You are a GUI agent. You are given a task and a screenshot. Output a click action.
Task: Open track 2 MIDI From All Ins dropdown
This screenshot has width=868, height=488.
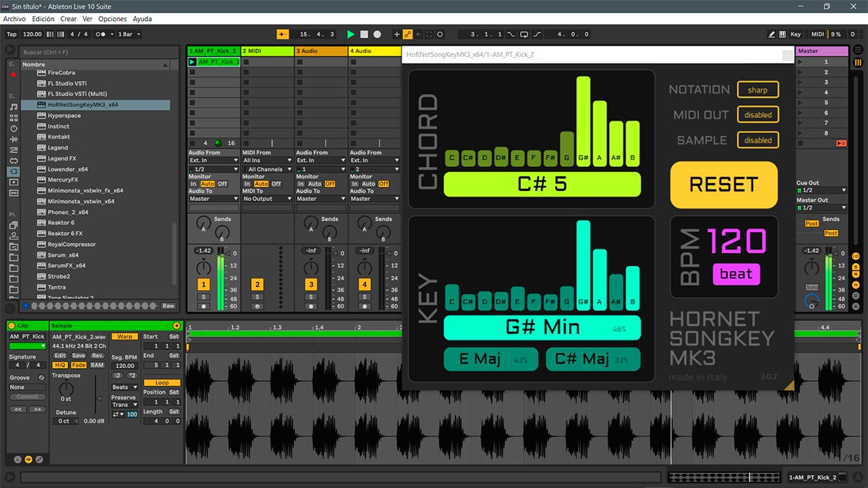coord(266,160)
